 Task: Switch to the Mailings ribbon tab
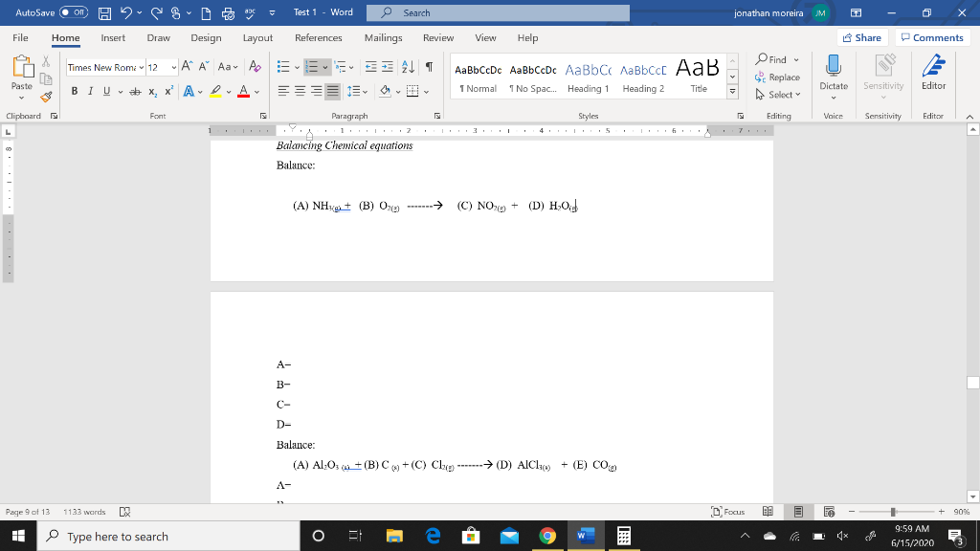[383, 38]
